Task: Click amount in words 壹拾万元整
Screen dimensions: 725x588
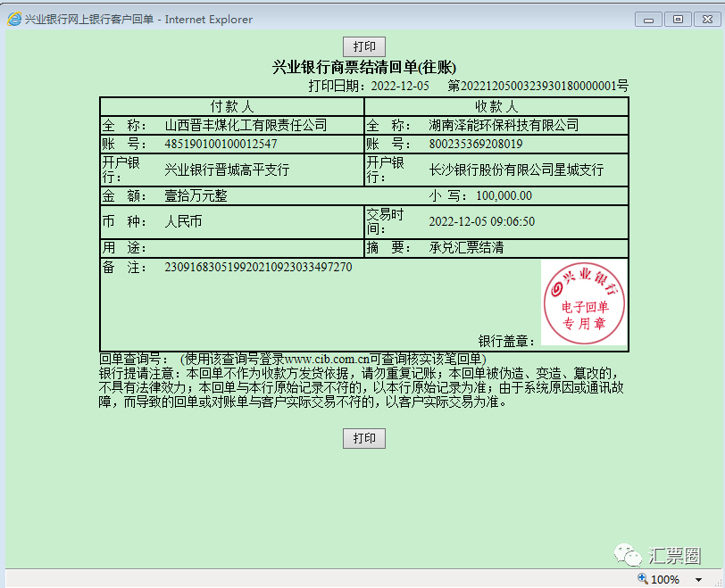Action: tap(196, 195)
